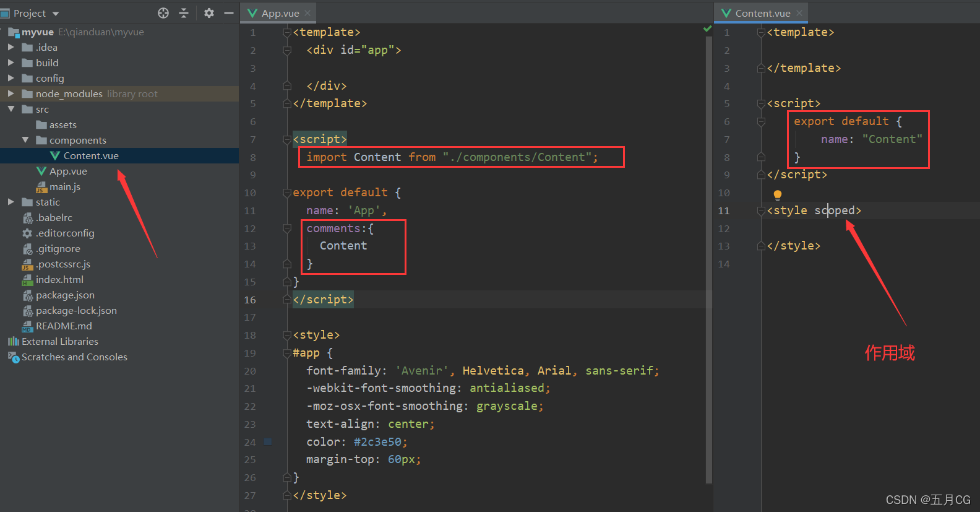Close the App.vue tab
980x512 pixels.
[x=308, y=13]
